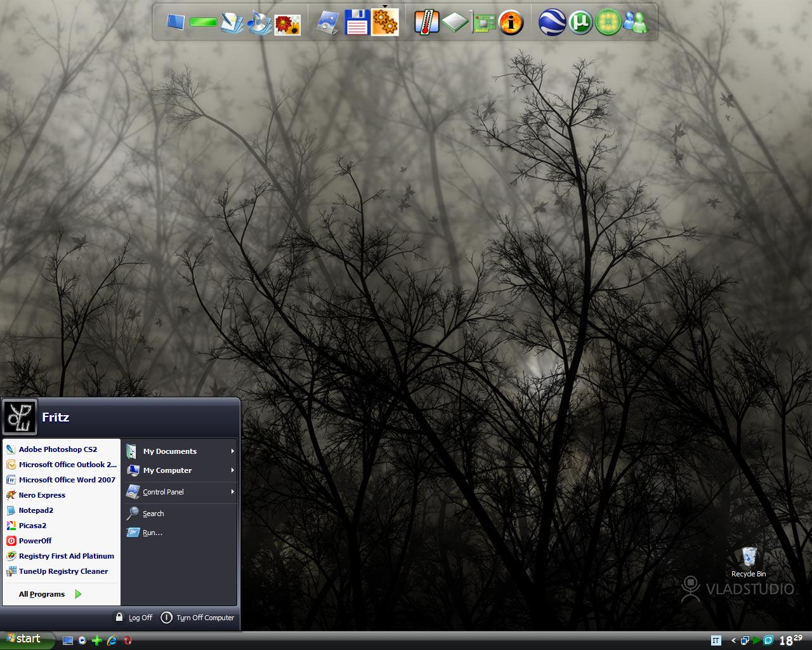
Task: Open the orange gears dock icon
Action: click(x=384, y=22)
